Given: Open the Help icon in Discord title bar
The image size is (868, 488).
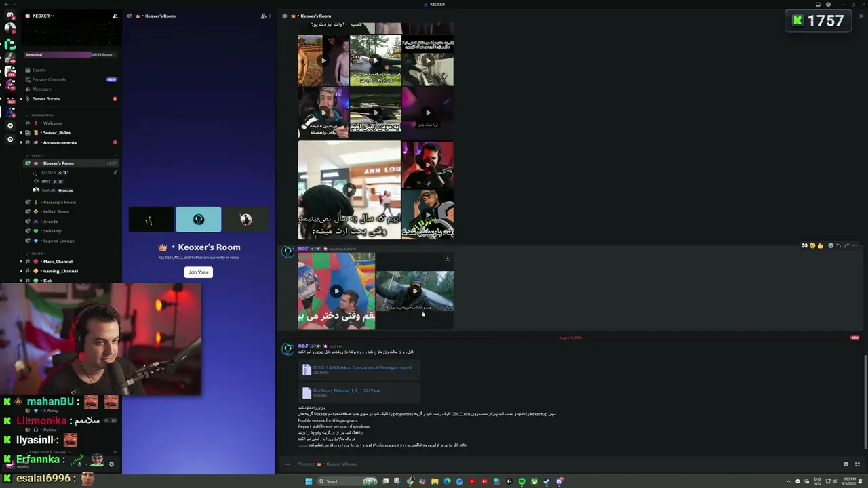Looking at the screenshot, I should [828, 5].
